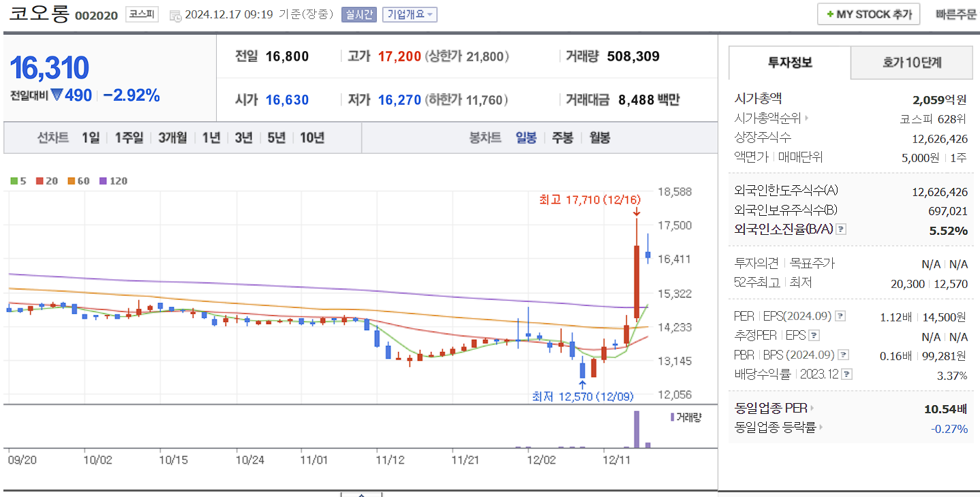Open the 외국인소진율(B/A) help icon
This screenshot has height=497, width=980.
click(840, 229)
